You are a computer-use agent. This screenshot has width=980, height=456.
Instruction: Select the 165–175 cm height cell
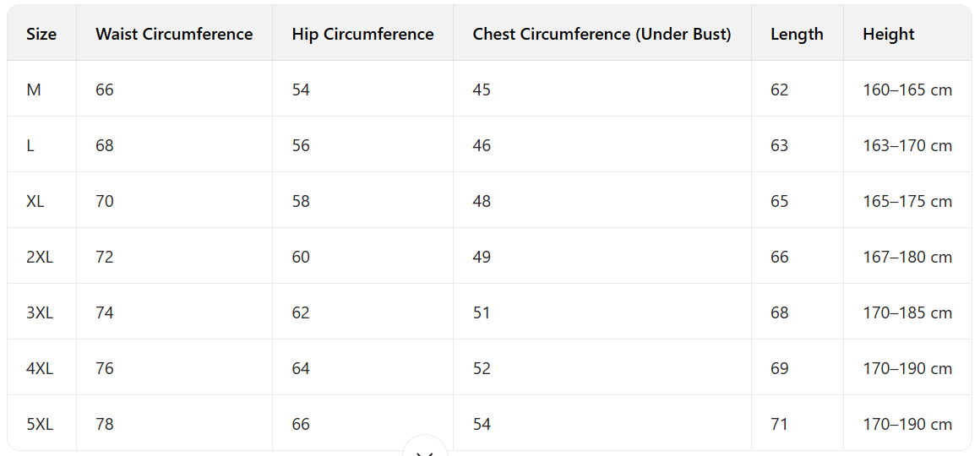(x=907, y=201)
